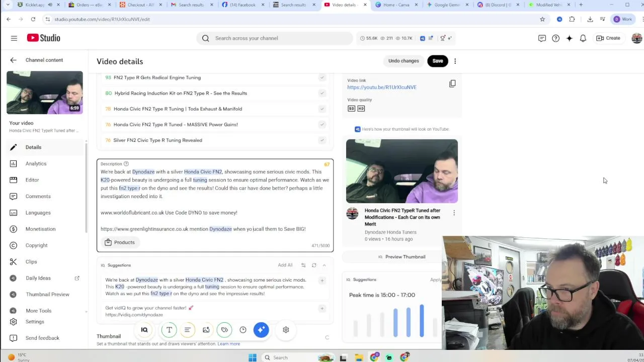Open Windows Start button in taskbar
This screenshot has height=362, width=644.
point(253,357)
